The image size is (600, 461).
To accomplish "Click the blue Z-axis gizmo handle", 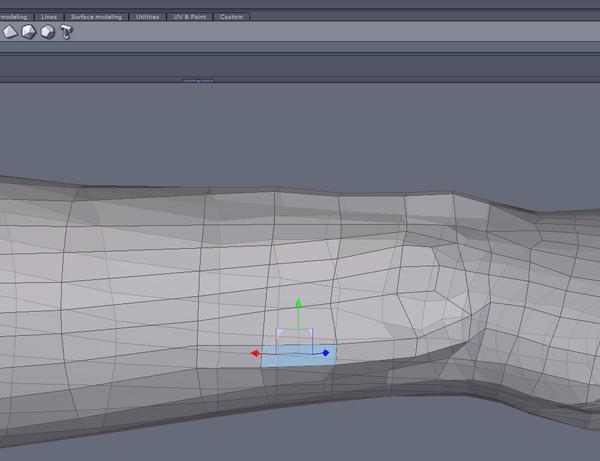I will (x=326, y=353).
